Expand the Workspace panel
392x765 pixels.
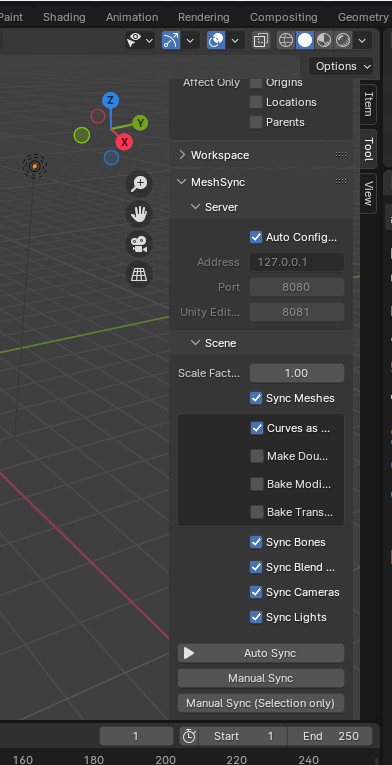[182, 155]
